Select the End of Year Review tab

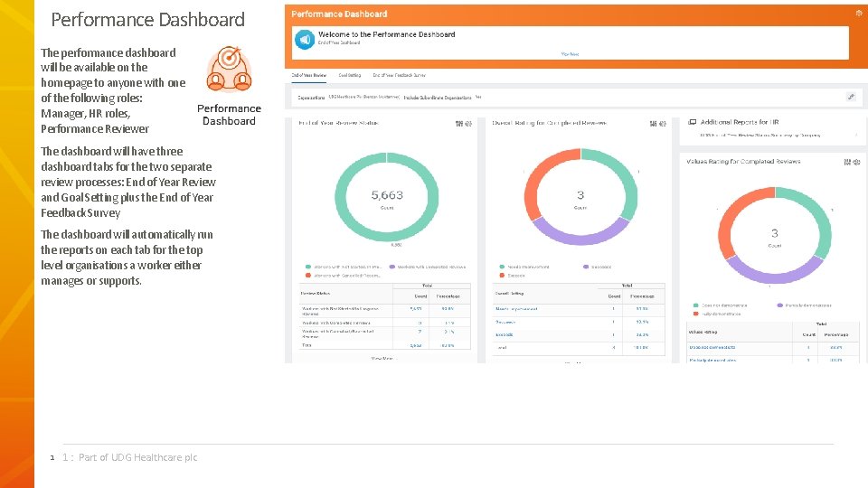click(309, 75)
